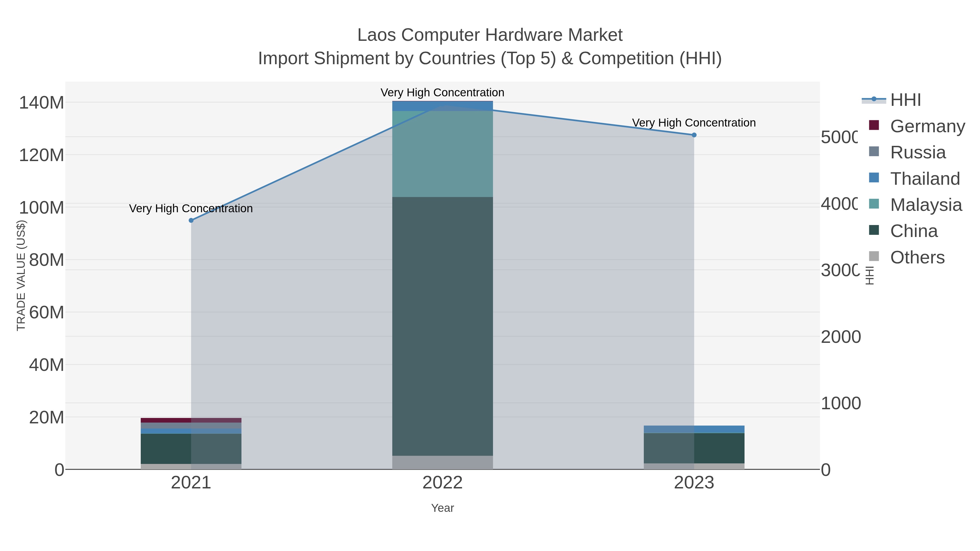Click Others segment of 2023 bar
The image size is (980, 551).
tap(694, 466)
